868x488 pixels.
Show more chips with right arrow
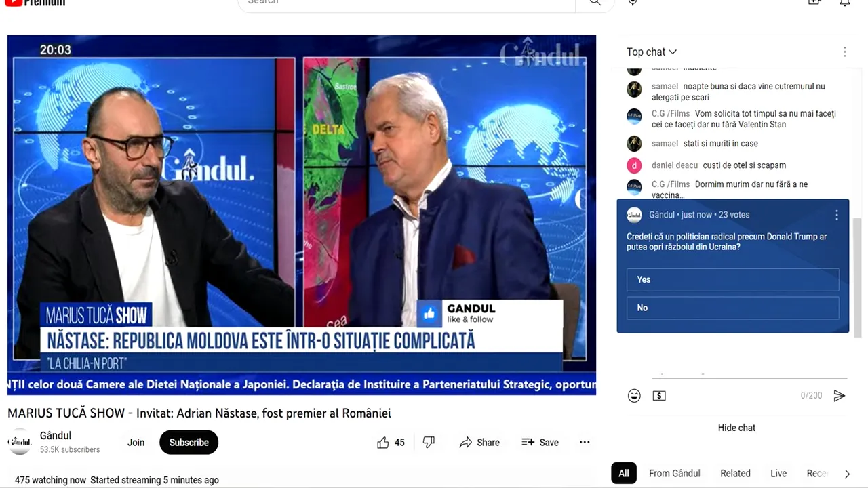point(846,474)
